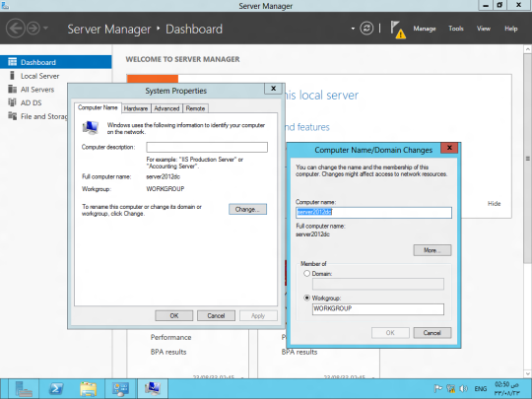Click the Local Server icon in sidebar
532x399 pixels.
pos(12,75)
